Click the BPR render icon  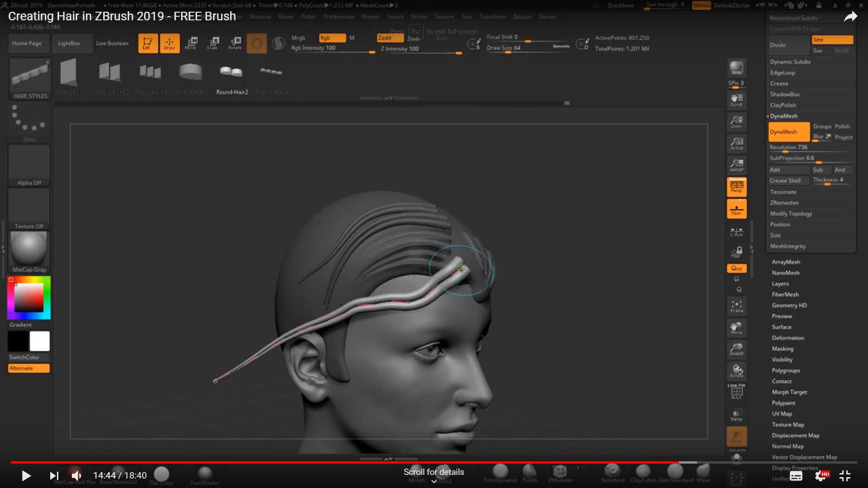pos(736,68)
